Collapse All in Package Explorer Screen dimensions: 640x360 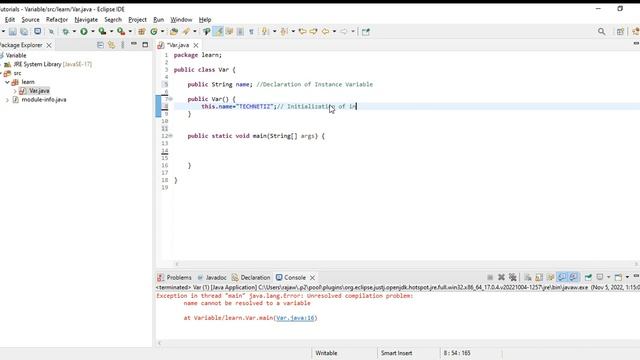100,45
